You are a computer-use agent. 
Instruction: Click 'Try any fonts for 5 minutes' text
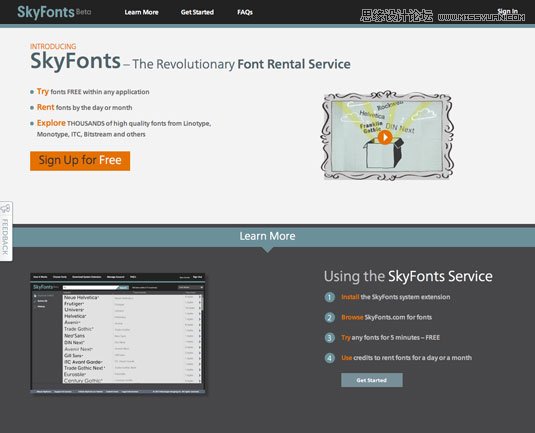[x=390, y=337]
